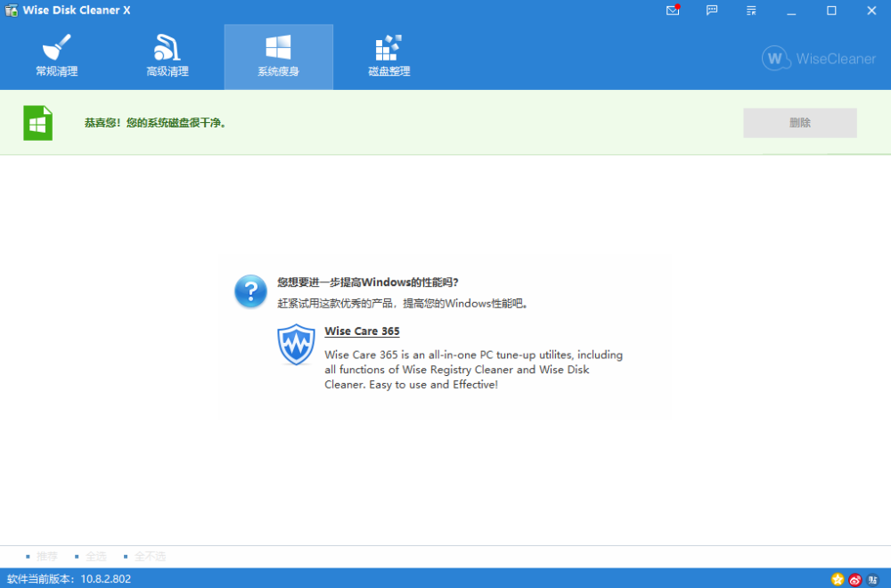Switch to the 高级清理 advanced cleaner tab

[x=168, y=56]
